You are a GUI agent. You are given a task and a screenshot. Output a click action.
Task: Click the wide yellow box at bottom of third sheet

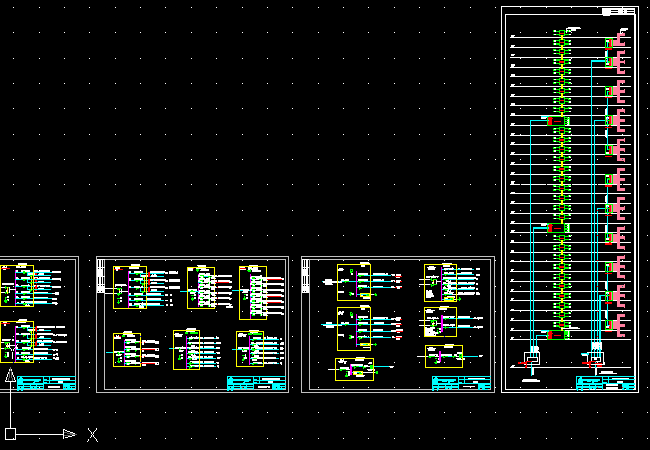354,369
